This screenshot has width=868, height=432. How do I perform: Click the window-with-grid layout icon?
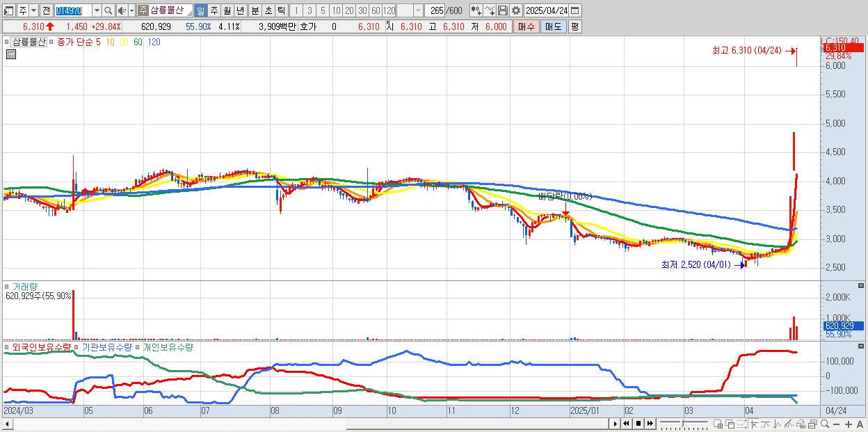tap(718, 424)
